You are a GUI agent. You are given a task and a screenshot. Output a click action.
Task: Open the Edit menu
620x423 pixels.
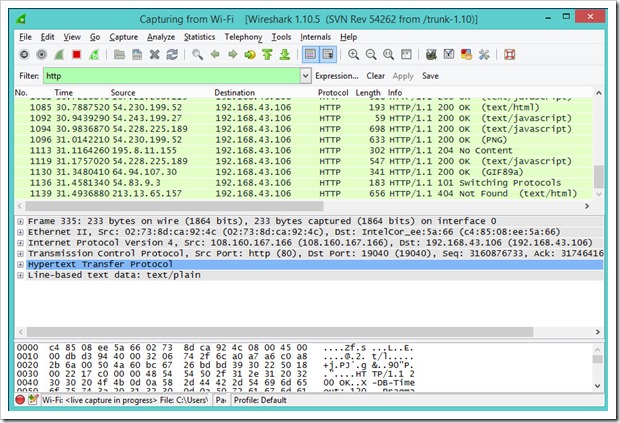pyautogui.click(x=47, y=37)
